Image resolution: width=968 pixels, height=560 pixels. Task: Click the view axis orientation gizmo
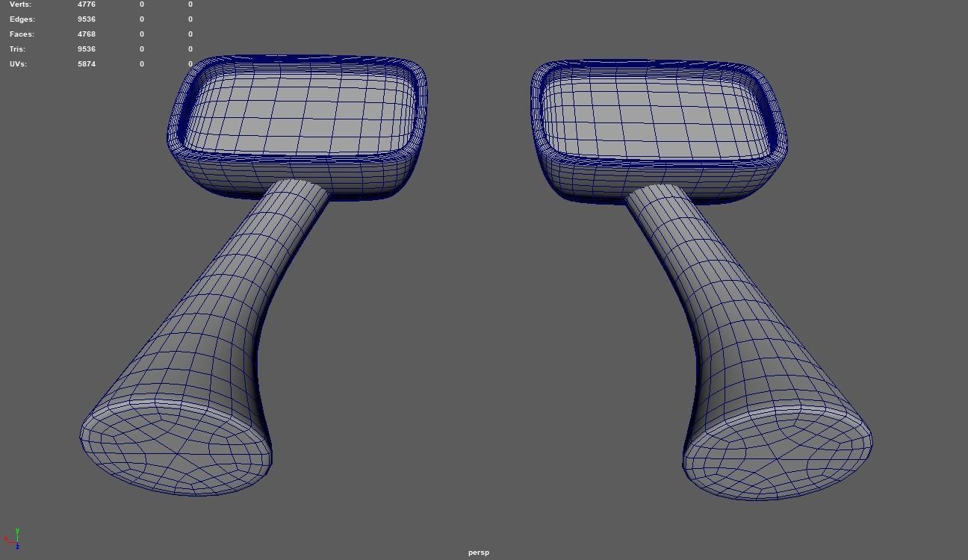pyautogui.click(x=12, y=539)
